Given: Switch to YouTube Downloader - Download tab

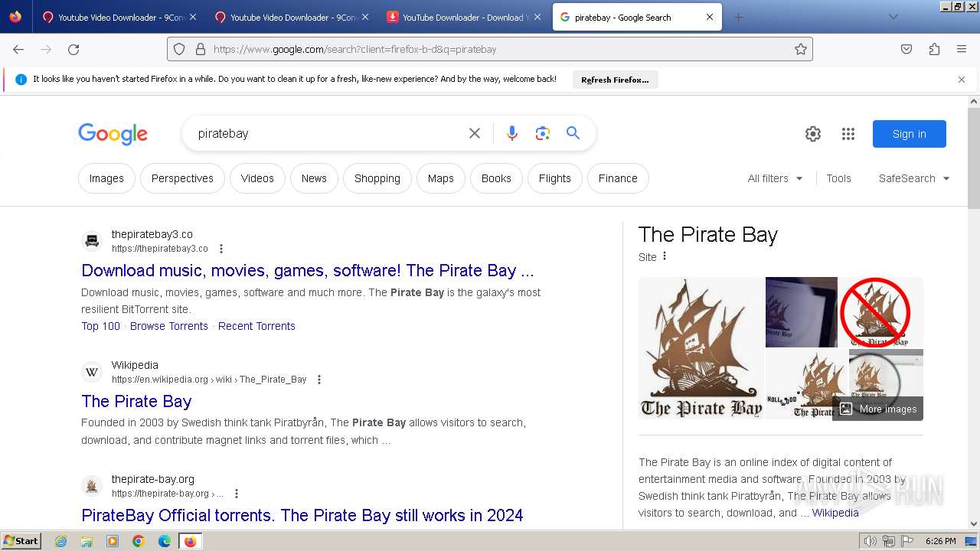Looking at the screenshot, I should click(x=463, y=17).
